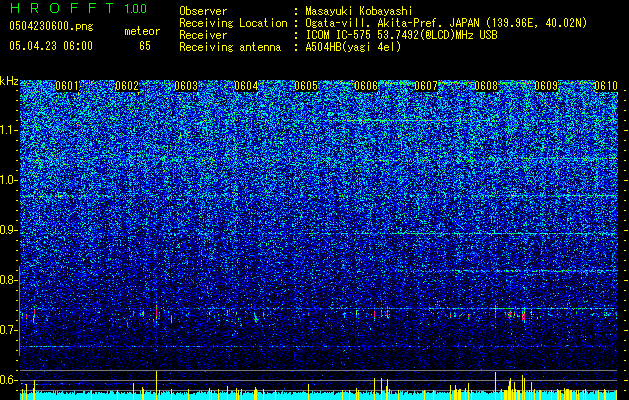Screen dimensions: 629x400
Task: Click the Receiving Location label
Action: click(233, 23)
